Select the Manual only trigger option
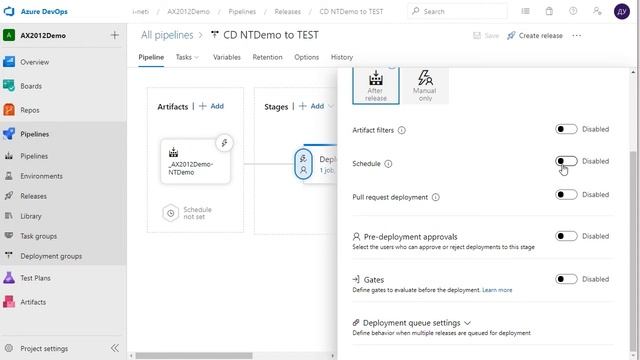Screen dimensions: 640x360 [425, 86]
